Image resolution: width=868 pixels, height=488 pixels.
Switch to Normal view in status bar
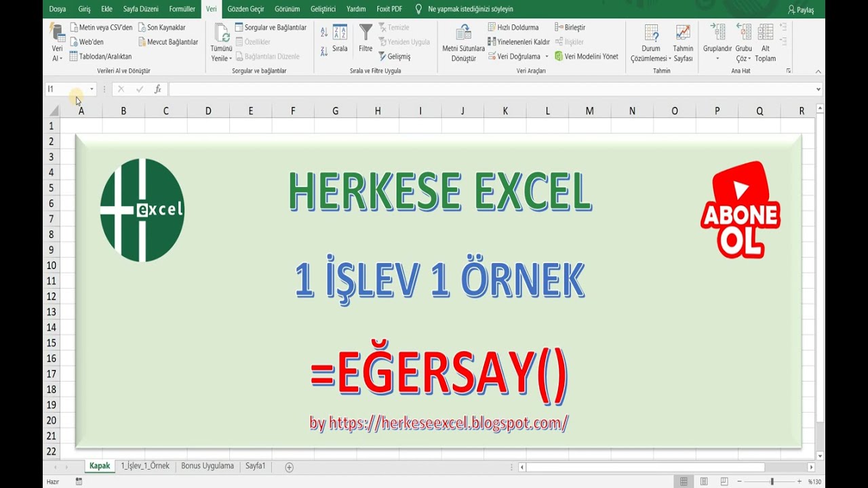click(x=684, y=481)
